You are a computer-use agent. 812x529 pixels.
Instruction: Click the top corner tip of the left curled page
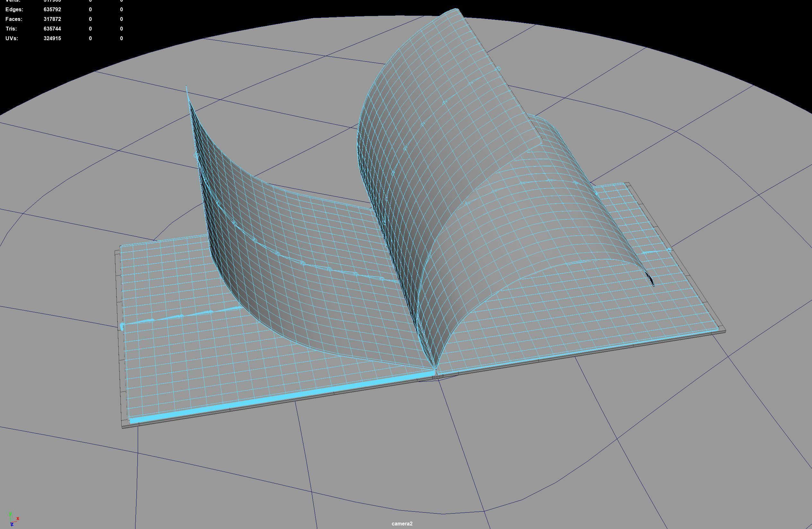tap(186, 87)
